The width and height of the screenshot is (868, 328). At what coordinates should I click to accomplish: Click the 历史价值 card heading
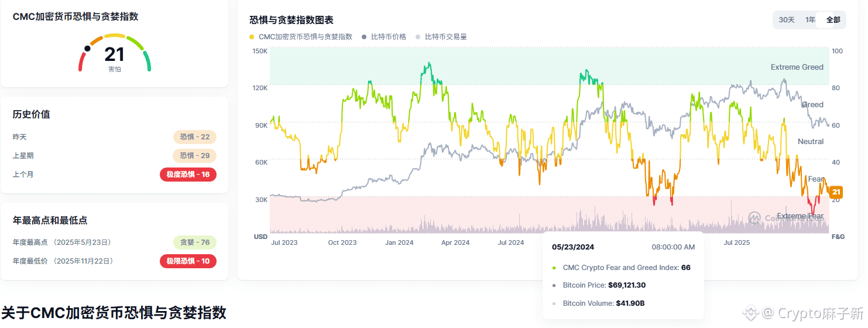point(32,114)
